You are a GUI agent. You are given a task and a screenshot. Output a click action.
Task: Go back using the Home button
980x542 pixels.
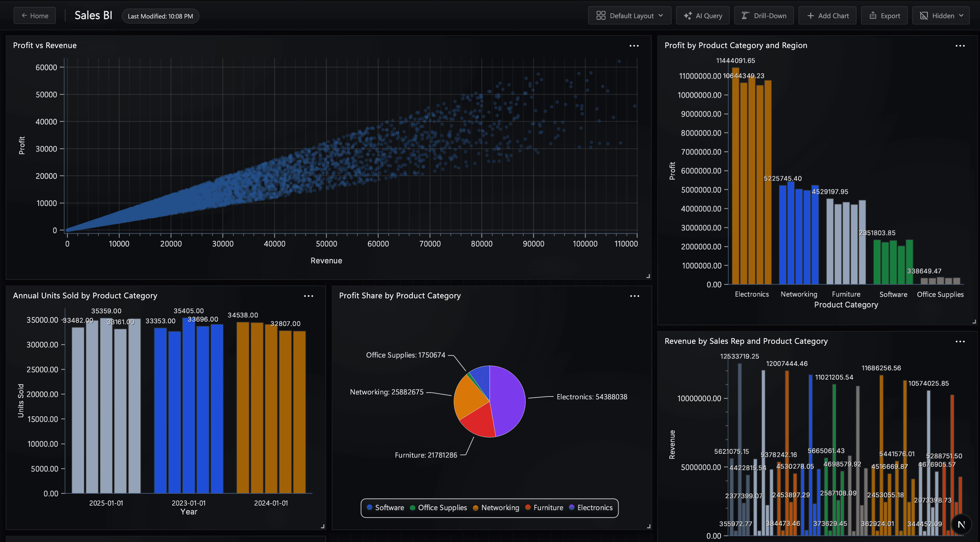coord(35,16)
